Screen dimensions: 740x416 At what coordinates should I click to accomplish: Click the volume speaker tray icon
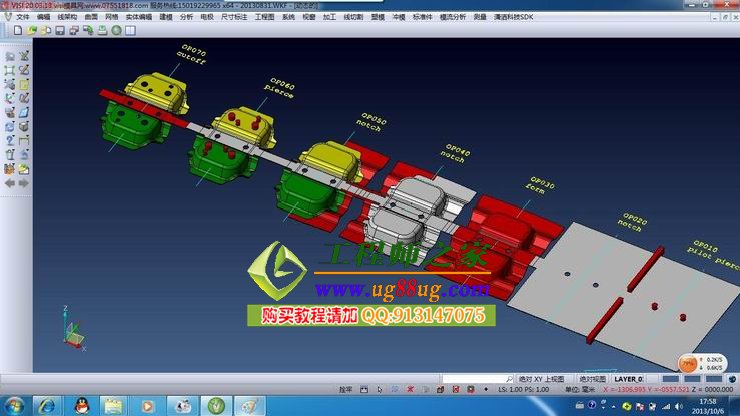[678, 406]
